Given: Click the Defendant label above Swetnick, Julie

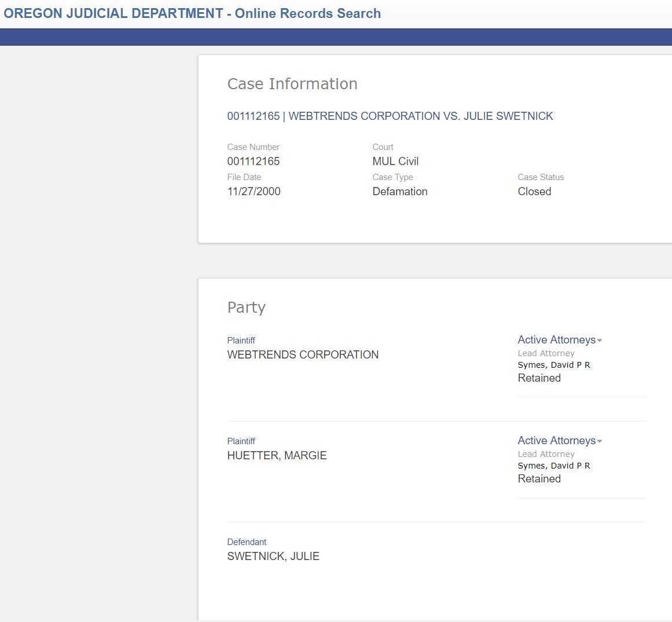Looking at the screenshot, I should click(247, 542).
